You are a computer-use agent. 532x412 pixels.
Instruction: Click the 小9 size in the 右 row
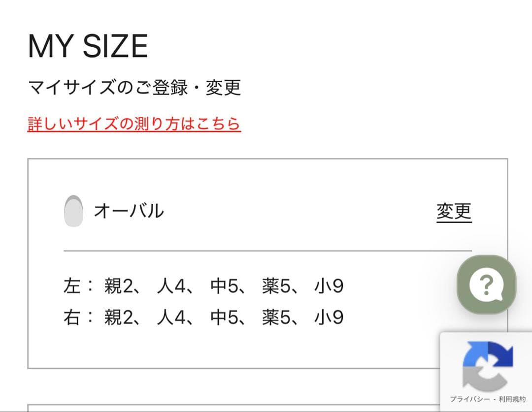(x=329, y=317)
